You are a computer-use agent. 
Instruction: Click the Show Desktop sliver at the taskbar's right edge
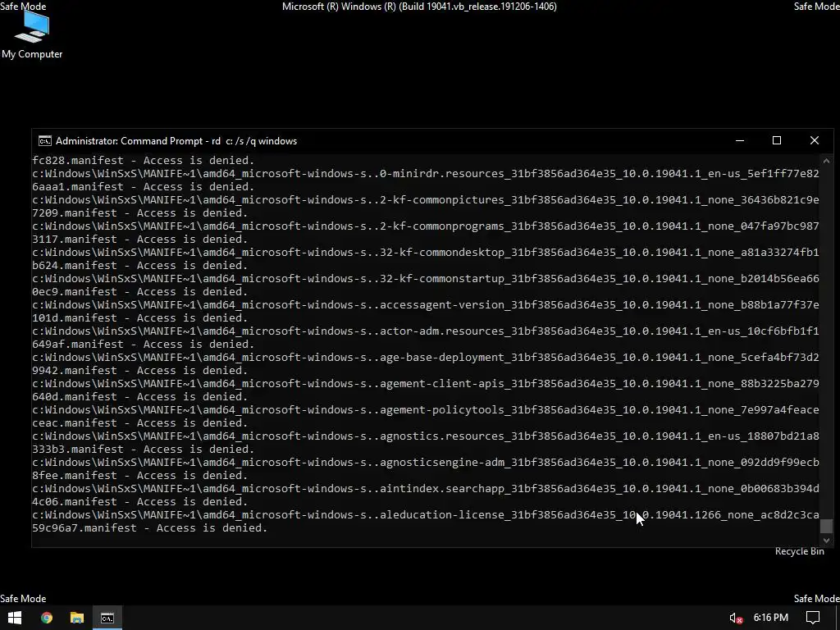[x=838, y=618]
